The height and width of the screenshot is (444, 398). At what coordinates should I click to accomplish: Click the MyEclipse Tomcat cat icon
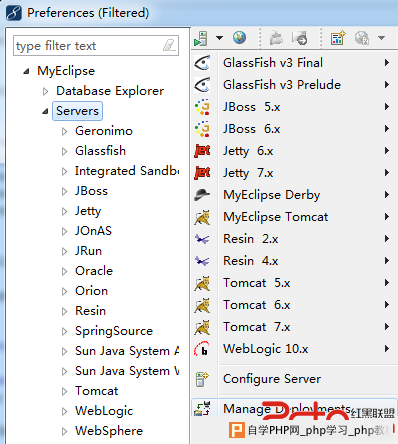click(x=202, y=217)
